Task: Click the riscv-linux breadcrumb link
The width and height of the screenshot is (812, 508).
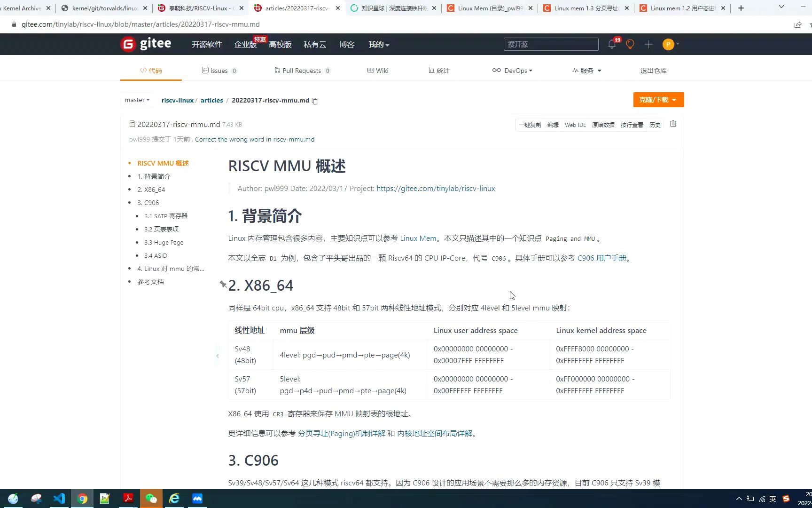Action: [178, 100]
